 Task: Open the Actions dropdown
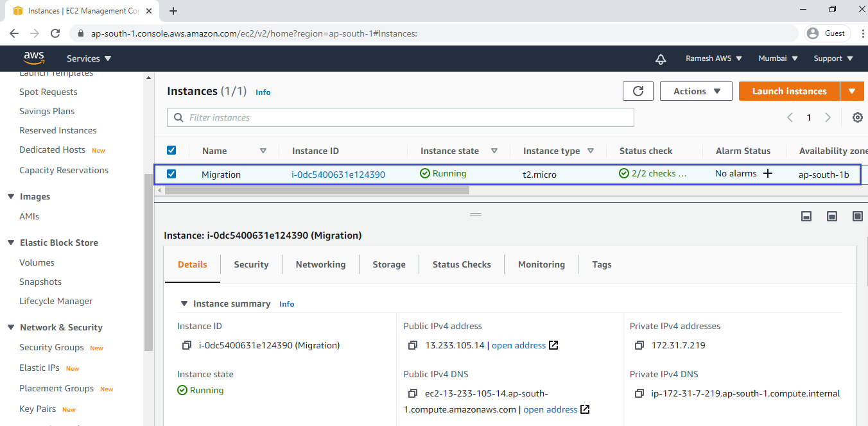click(697, 91)
